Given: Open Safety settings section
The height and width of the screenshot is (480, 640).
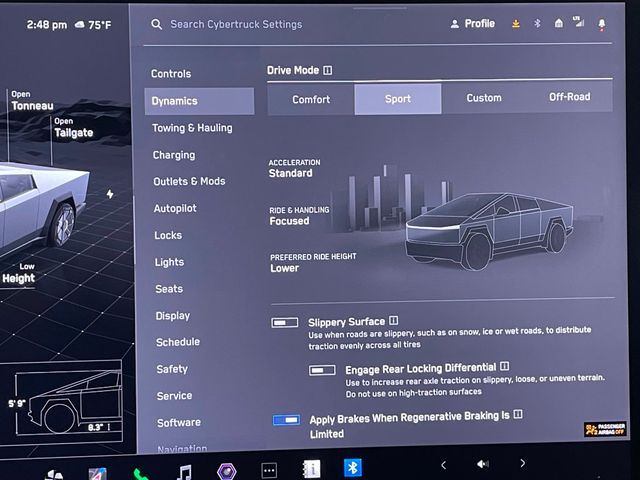Looking at the screenshot, I should point(172,369).
